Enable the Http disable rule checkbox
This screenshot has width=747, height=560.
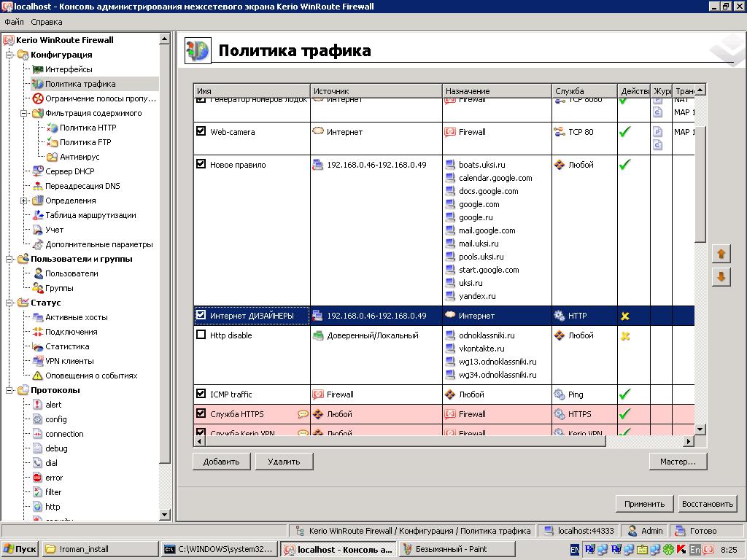201,335
